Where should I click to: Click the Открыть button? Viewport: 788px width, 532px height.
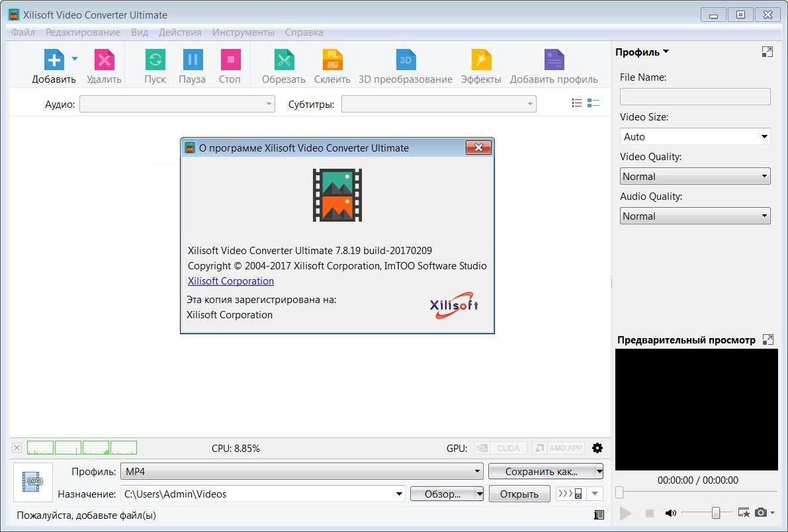[519, 494]
